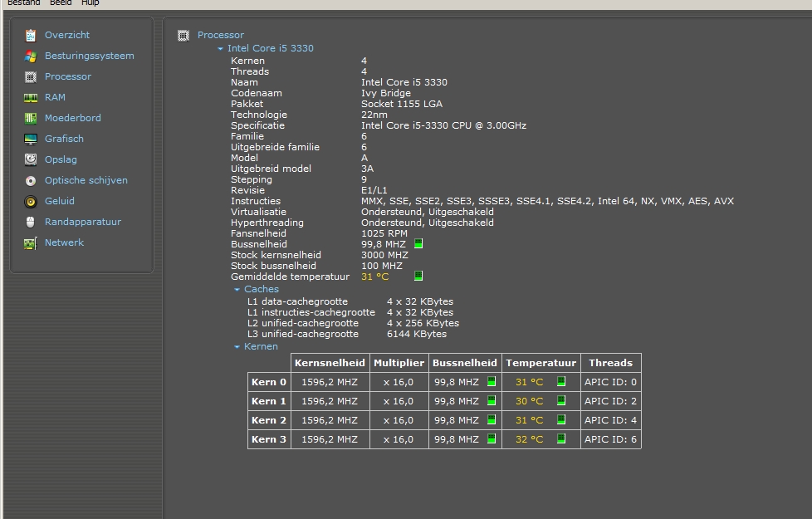Click the Processor header chip icon
The width and height of the screenshot is (812, 519).
(183, 35)
